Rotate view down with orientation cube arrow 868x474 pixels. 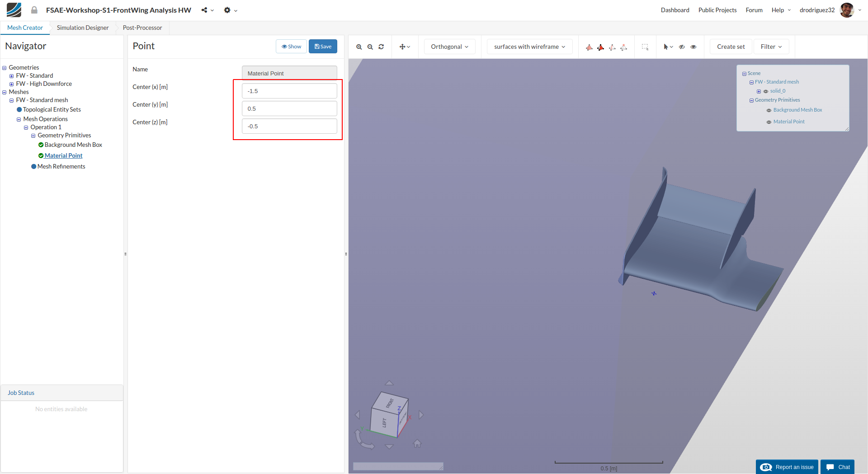pos(389,446)
